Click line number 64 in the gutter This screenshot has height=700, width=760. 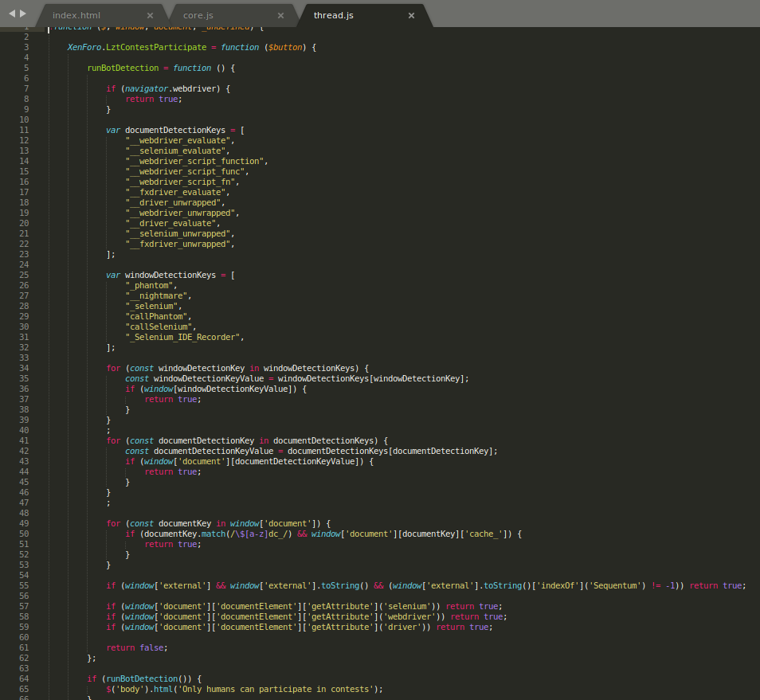point(24,678)
